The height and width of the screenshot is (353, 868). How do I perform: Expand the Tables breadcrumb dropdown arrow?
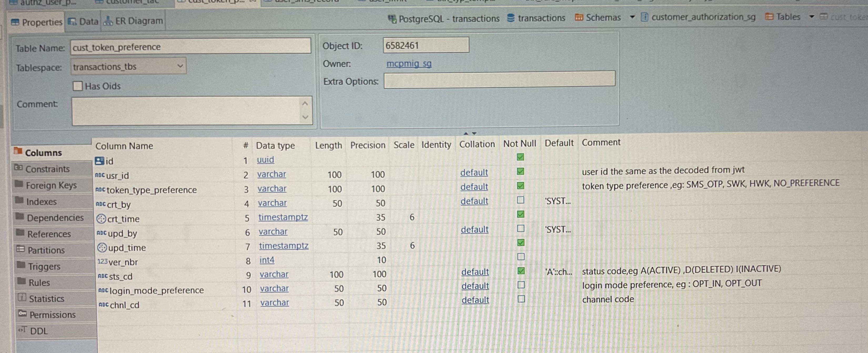[811, 17]
